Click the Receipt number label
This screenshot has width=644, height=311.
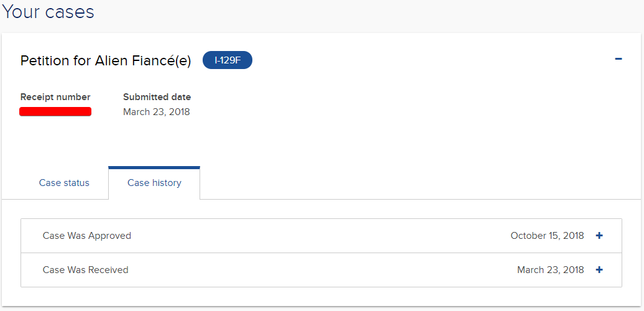55,98
